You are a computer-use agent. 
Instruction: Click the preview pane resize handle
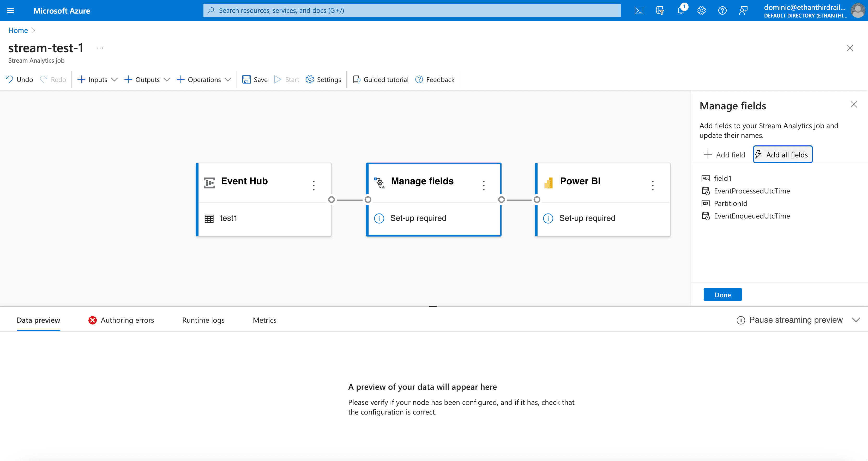coord(433,306)
